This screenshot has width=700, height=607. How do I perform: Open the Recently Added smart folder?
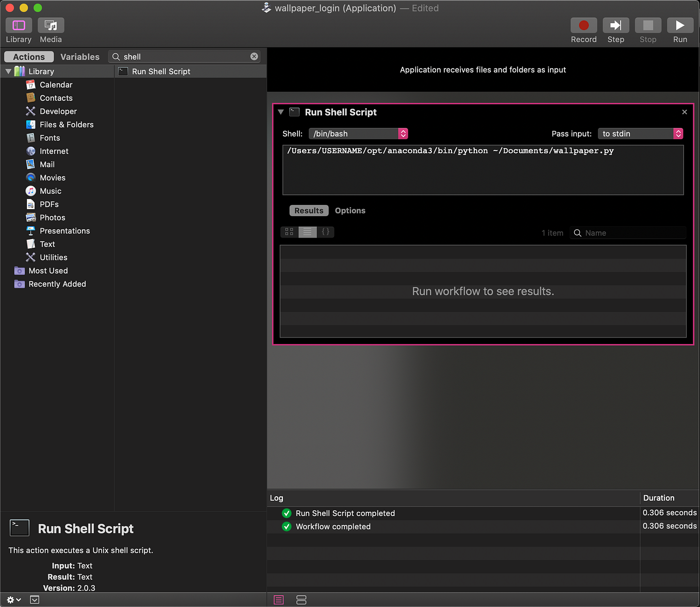(57, 284)
